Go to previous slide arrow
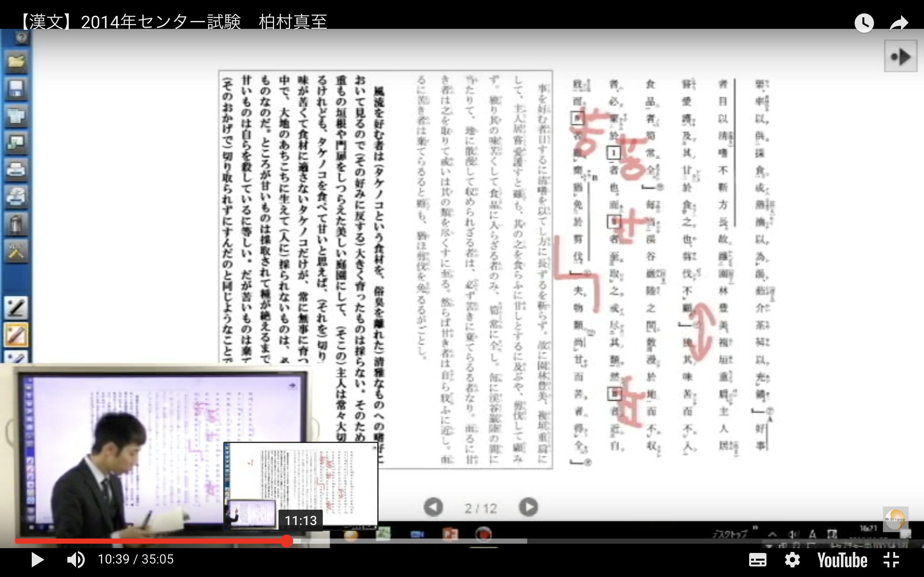Screen dimensions: 924x577 [433, 507]
